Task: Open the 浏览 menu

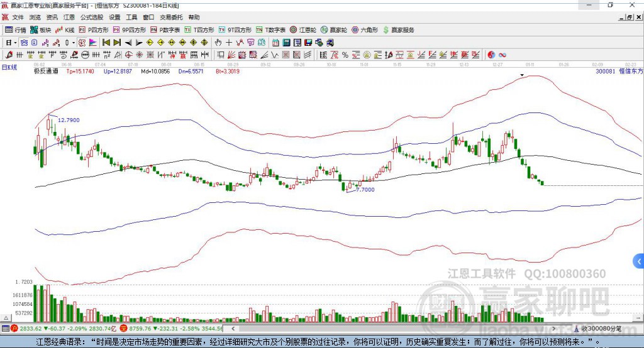Action: pos(35,17)
